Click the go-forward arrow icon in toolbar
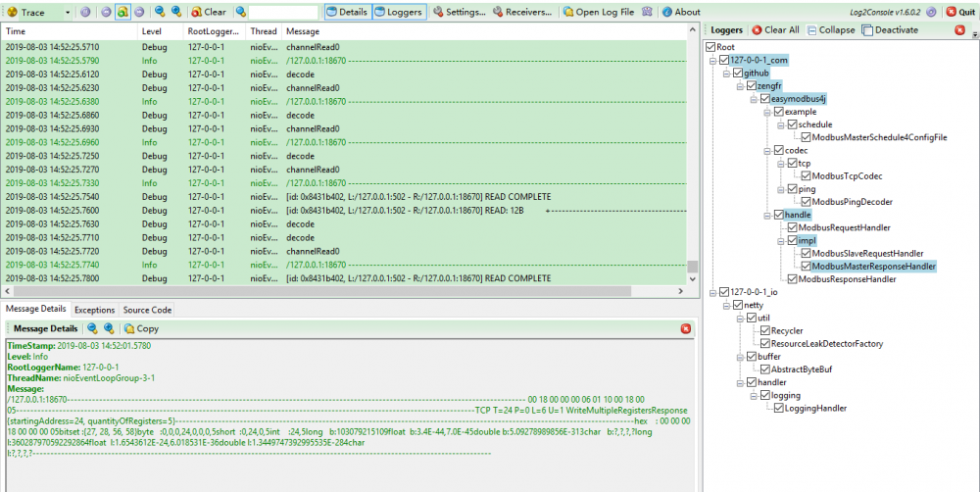The width and height of the screenshot is (980, 492). pos(139,12)
